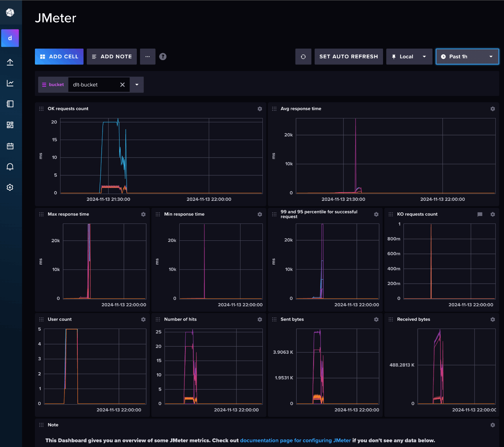This screenshot has height=447, width=504.
Task: Click the bucket variable label
Action: 53,85
